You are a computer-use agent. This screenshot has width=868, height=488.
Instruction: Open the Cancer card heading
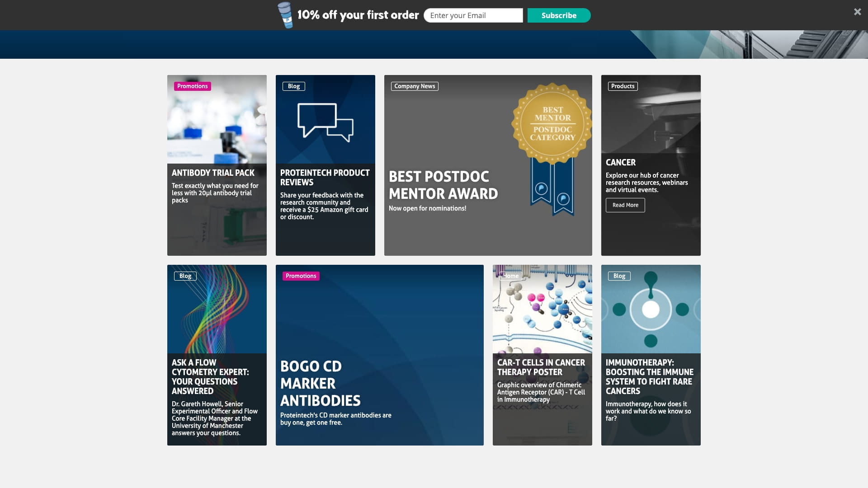tap(621, 163)
